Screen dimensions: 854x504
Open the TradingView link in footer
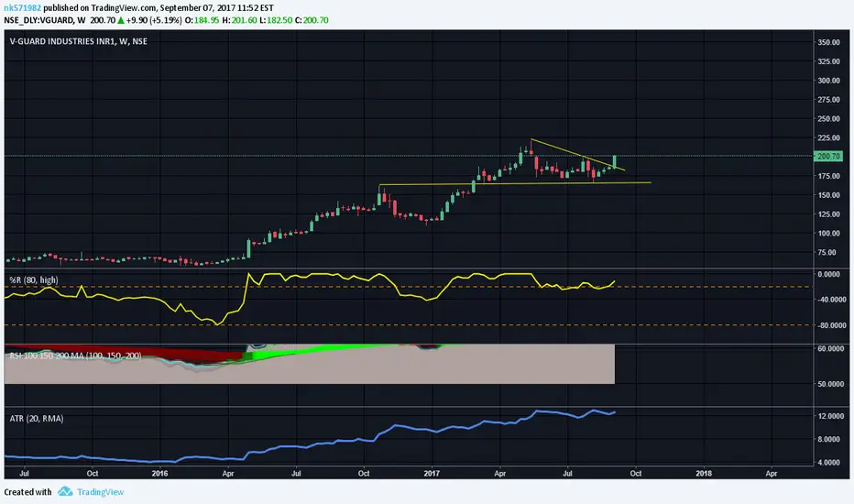coord(100,492)
